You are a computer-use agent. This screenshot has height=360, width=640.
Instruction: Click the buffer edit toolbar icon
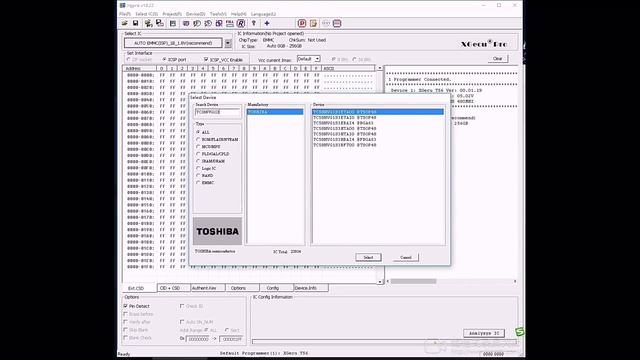click(173, 23)
